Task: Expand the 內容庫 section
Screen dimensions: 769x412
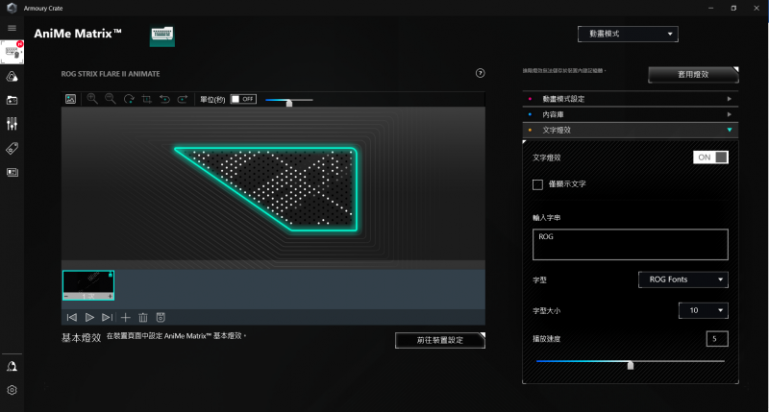Action: [630, 115]
